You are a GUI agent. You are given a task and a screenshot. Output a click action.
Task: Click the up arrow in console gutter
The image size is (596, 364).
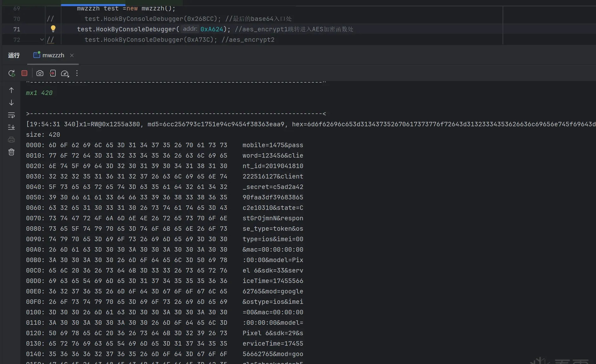tap(11, 91)
